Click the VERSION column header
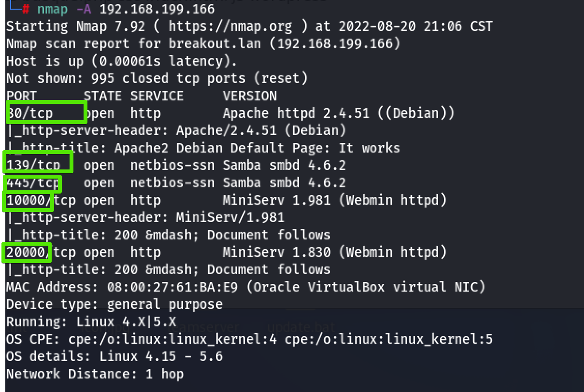Viewport: 584px width, 392px height. pyautogui.click(x=249, y=96)
